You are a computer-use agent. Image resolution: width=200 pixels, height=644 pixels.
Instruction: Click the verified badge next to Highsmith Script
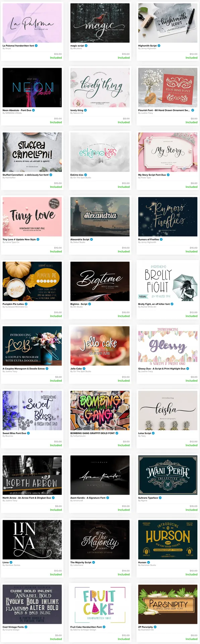point(159,46)
